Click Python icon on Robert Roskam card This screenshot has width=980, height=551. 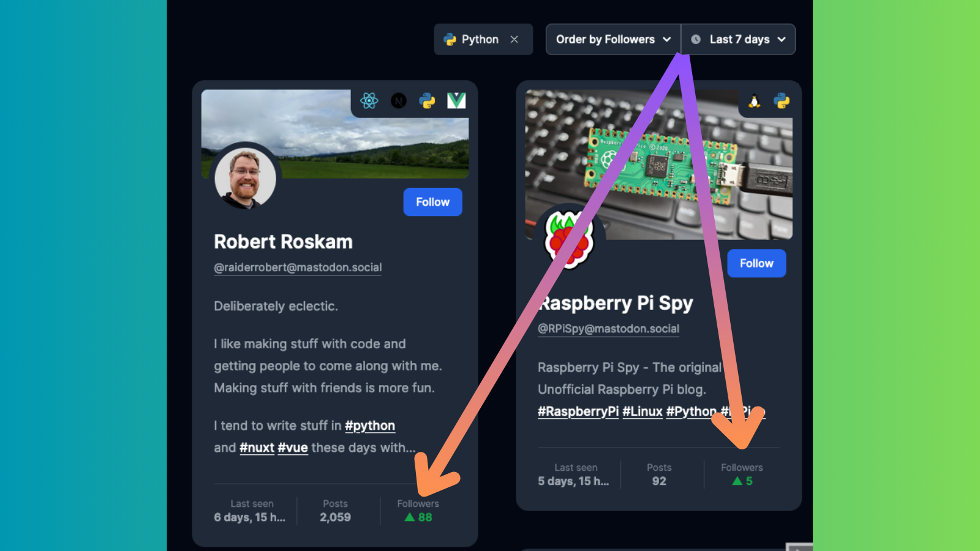click(427, 100)
